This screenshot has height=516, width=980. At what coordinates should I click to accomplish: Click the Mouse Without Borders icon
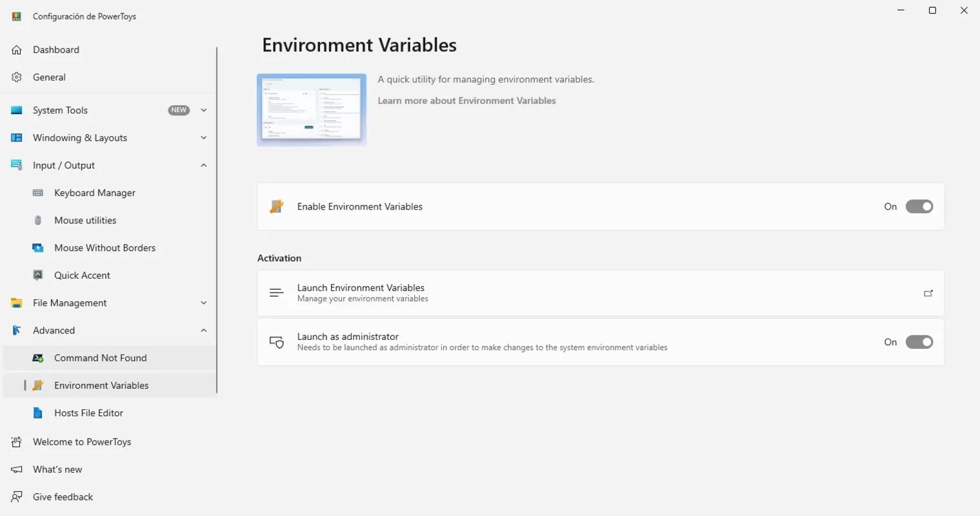[x=38, y=248]
